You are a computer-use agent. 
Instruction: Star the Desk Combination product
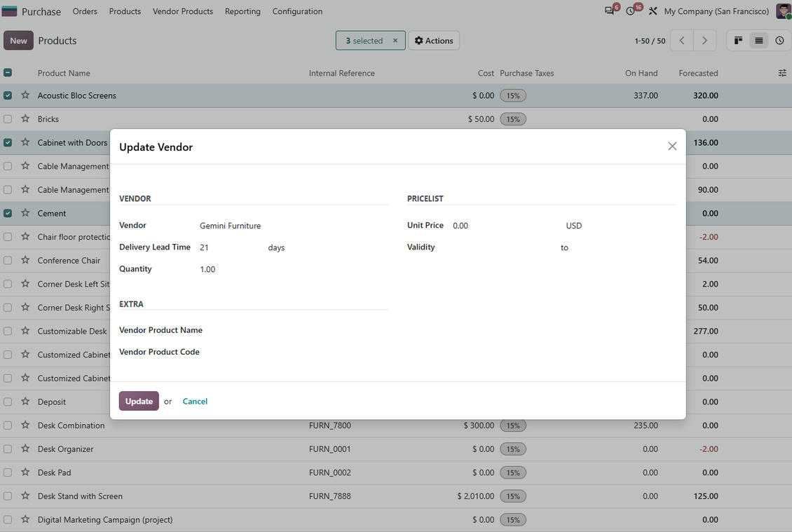25,425
